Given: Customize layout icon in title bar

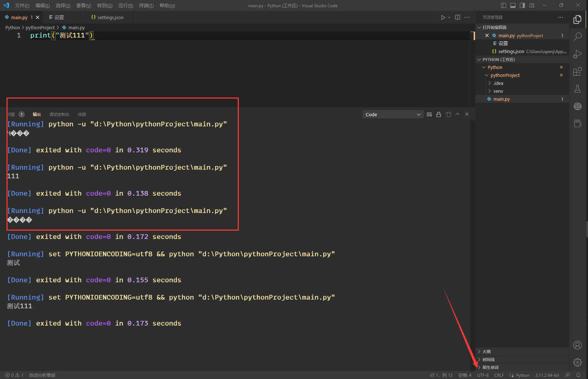Looking at the screenshot, I should (x=532, y=5).
